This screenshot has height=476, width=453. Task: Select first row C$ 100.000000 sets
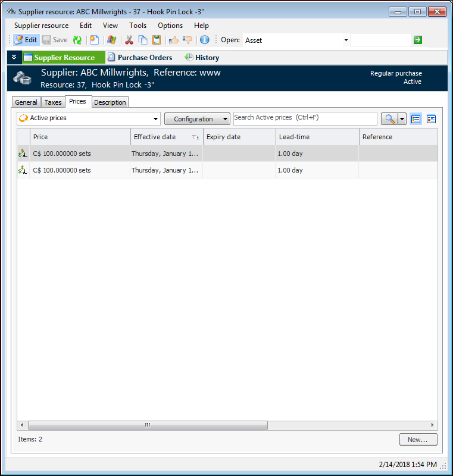pyautogui.click(x=62, y=154)
